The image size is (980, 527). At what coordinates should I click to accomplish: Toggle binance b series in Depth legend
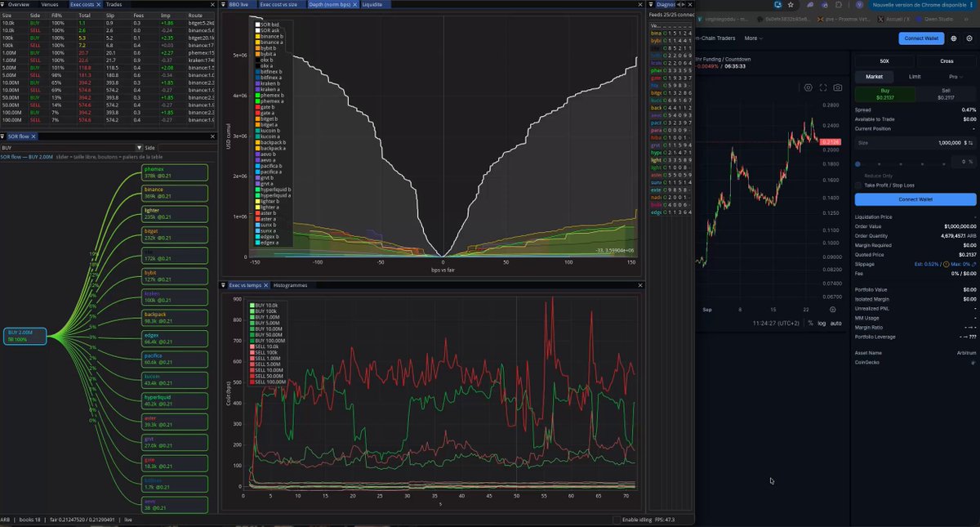click(x=271, y=38)
